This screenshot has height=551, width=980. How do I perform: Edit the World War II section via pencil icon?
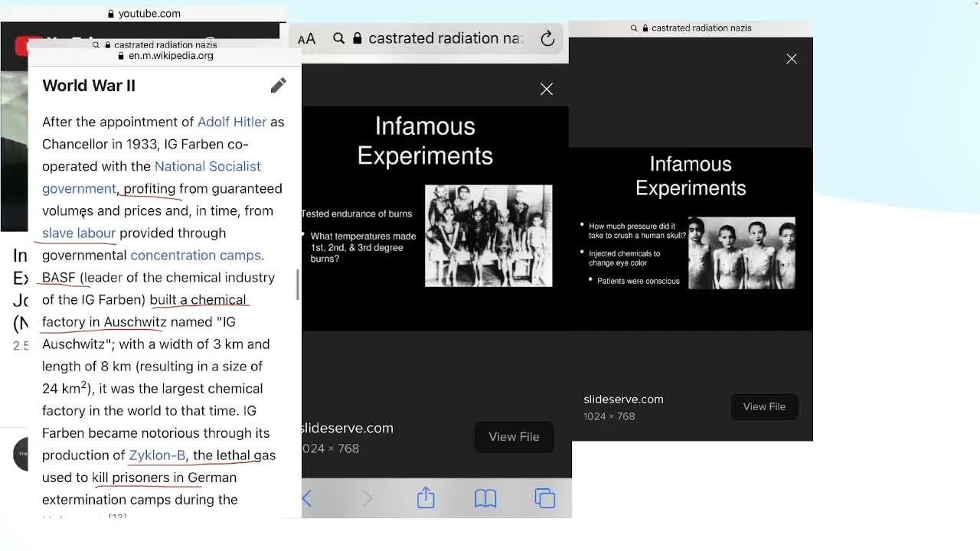pyautogui.click(x=278, y=85)
